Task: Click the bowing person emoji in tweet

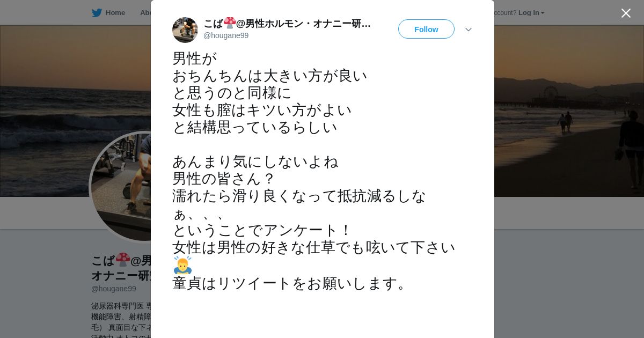Action: coord(182,264)
